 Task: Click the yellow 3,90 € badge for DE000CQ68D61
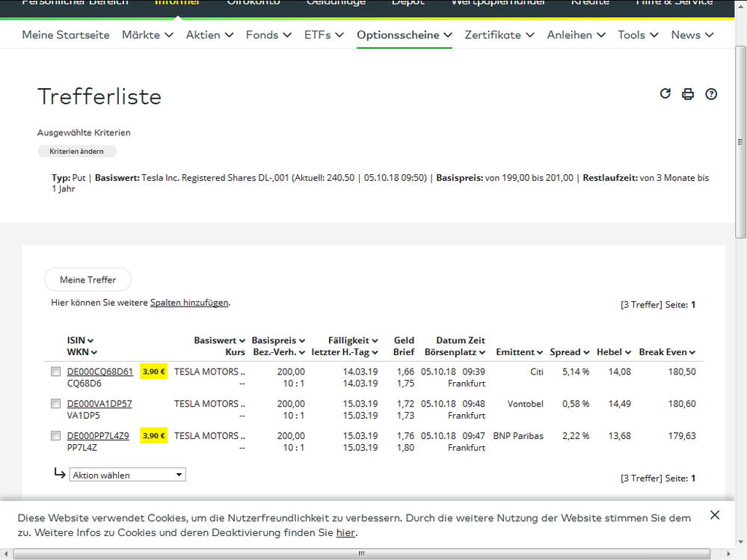[154, 372]
